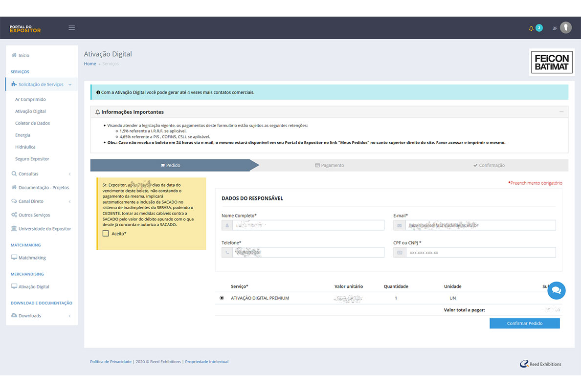Collapse the Informações Importantes panel
581x392 pixels.
(x=561, y=112)
